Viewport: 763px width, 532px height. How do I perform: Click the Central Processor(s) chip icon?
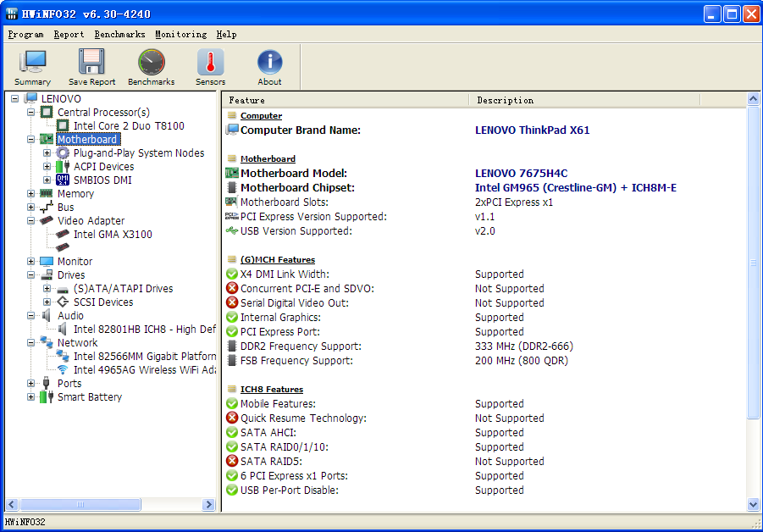(x=47, y=112)
